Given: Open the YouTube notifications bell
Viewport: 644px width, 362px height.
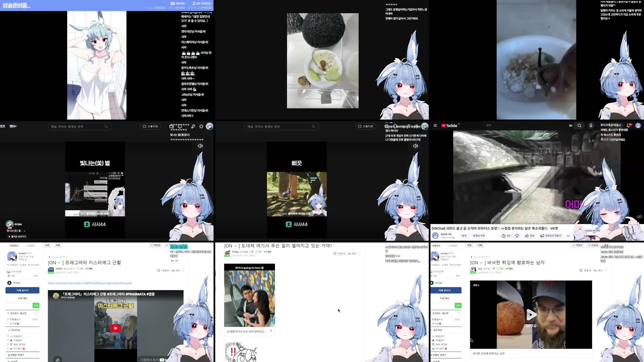Looking at the screenshot, I should click(629, 126).
